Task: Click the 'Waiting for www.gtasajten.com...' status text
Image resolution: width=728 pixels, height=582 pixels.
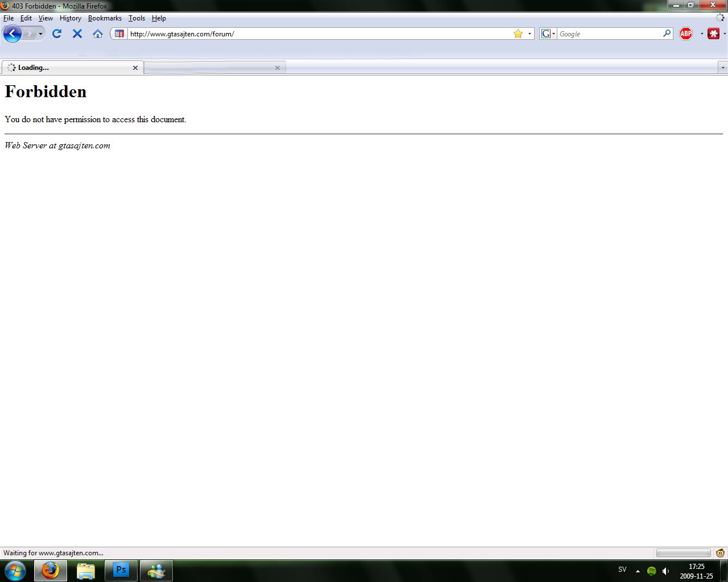Action: tap(53, 552)
